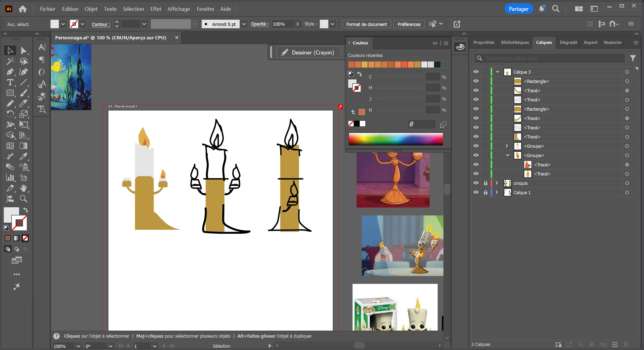Toggle visibility of croquis layer

click(476, 183)
